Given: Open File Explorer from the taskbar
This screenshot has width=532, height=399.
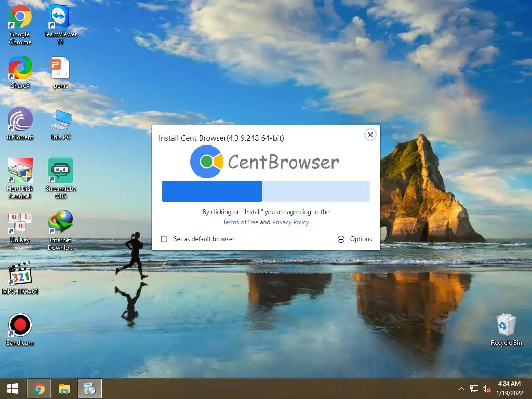Looking at the screenshot, I should point(64,389).
